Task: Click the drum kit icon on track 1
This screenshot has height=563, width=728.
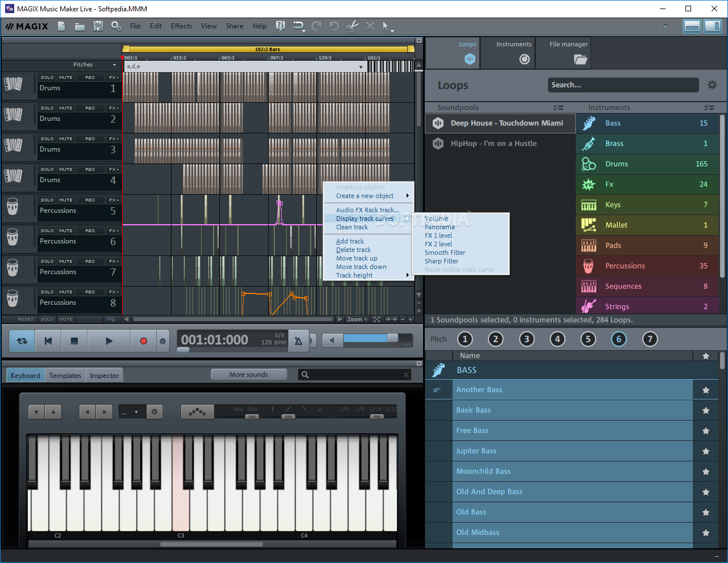Action: pos(13,84)
